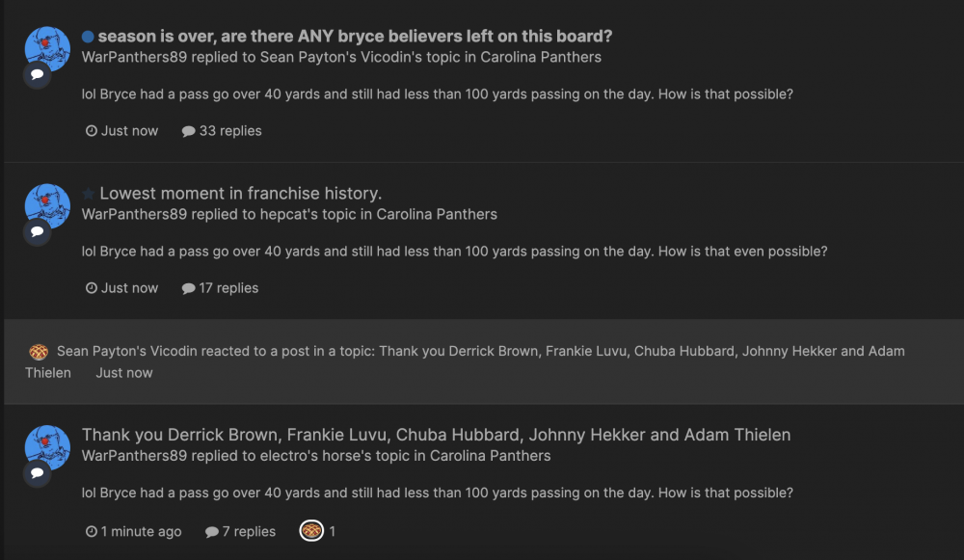Open WarPanthers89 avatar on first post
The width and height of the screenshot is (964, 560).
(x=46, y=48)
